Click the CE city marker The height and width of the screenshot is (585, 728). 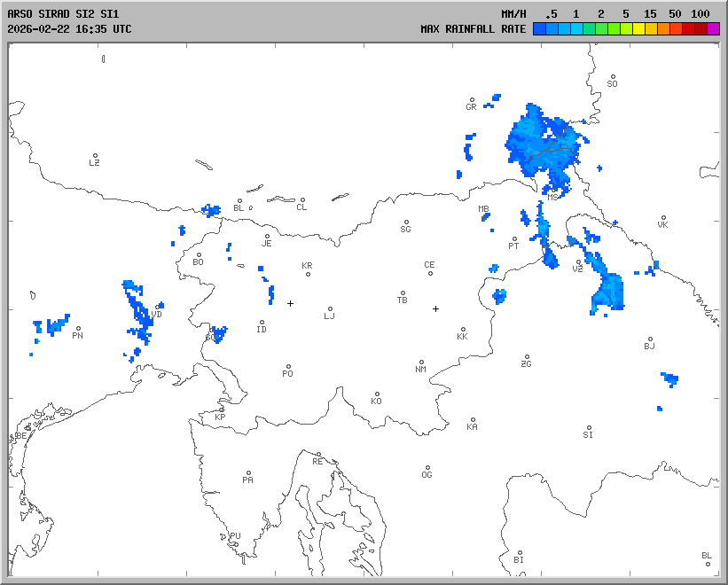point(430,272)
